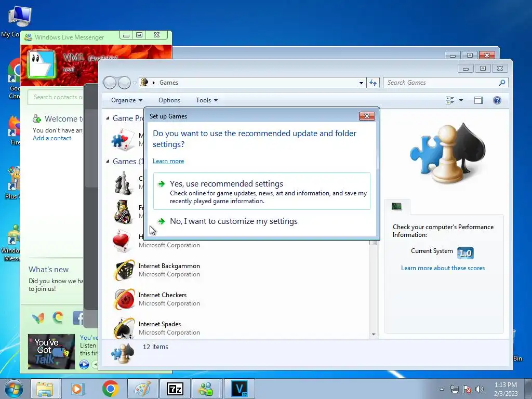The width and height of the screenshot is (532, 399).
Task: Click the Forward navigation button
Action: pos(124,83)
